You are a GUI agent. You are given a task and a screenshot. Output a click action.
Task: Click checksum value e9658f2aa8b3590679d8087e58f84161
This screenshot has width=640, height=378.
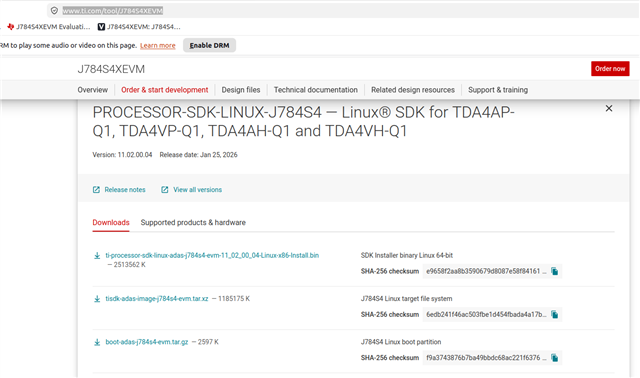[486, 271]
